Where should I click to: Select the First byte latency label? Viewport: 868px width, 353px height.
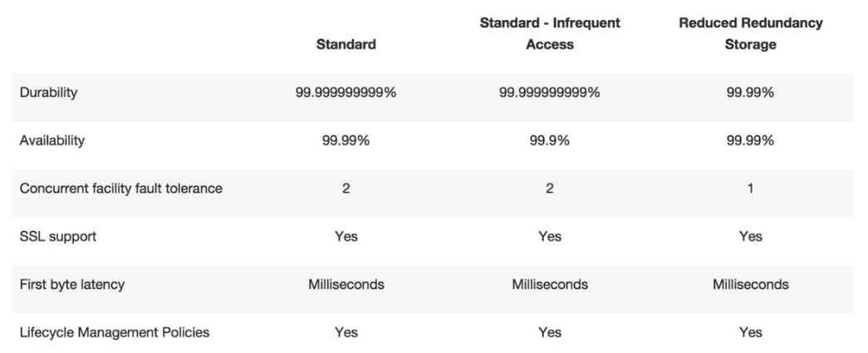pos(72,284)
